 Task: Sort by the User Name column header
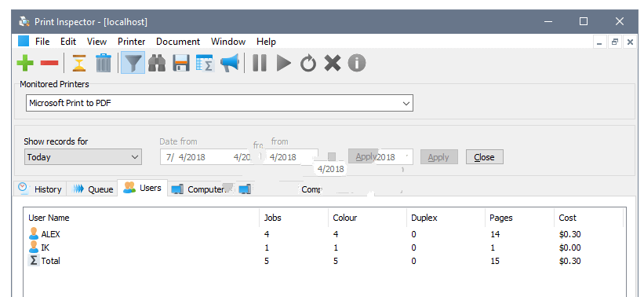(141, 218)
